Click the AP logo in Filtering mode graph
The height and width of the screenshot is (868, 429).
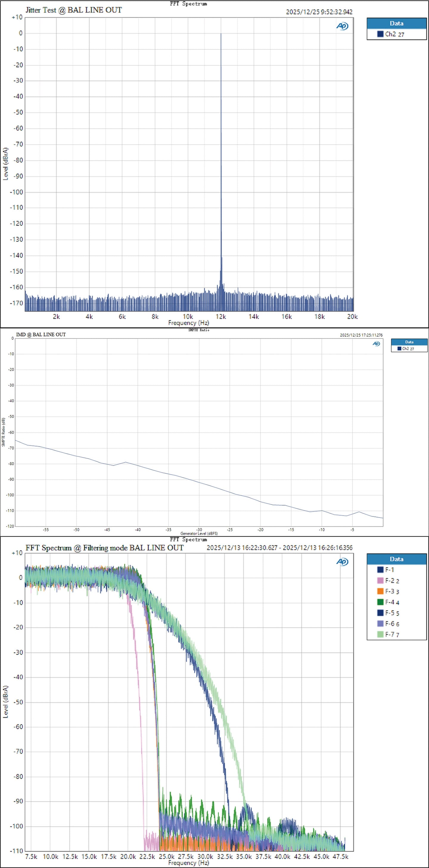click(x=342, y=562)
